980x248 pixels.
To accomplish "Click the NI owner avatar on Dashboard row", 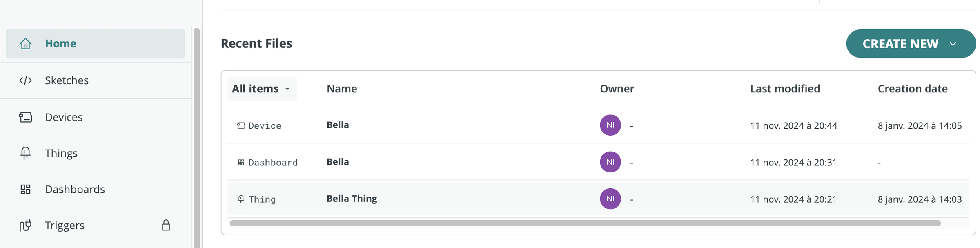I will point(610,162).
